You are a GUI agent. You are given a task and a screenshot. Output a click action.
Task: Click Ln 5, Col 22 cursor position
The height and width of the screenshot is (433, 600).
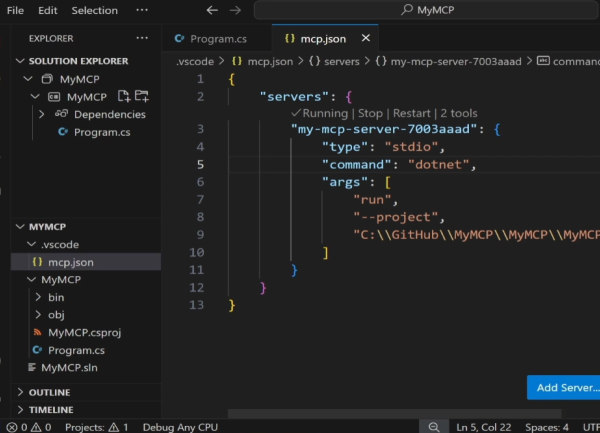pos(484,427)
